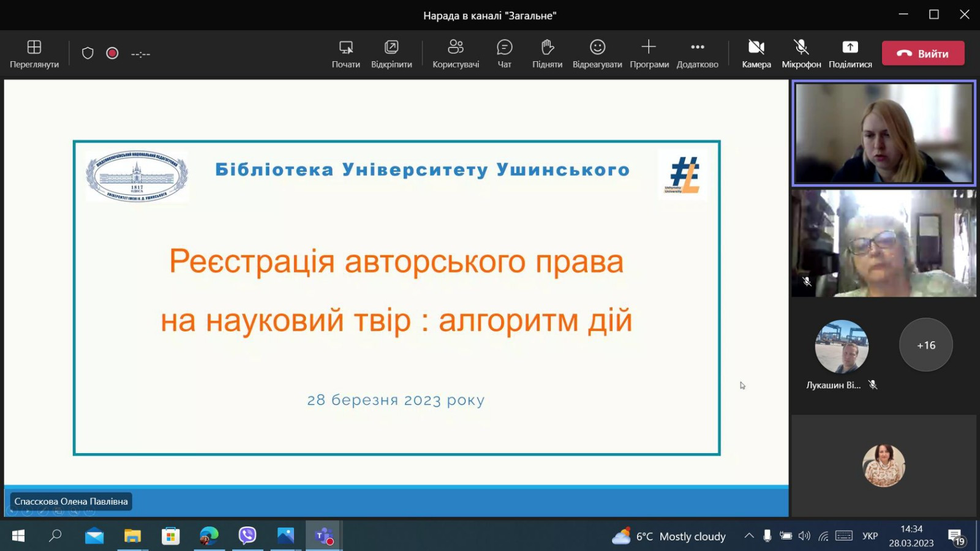The height and width of the screenshot is (551, 980).
Task: Show the +16 additional participants
Action: [926, 345]
